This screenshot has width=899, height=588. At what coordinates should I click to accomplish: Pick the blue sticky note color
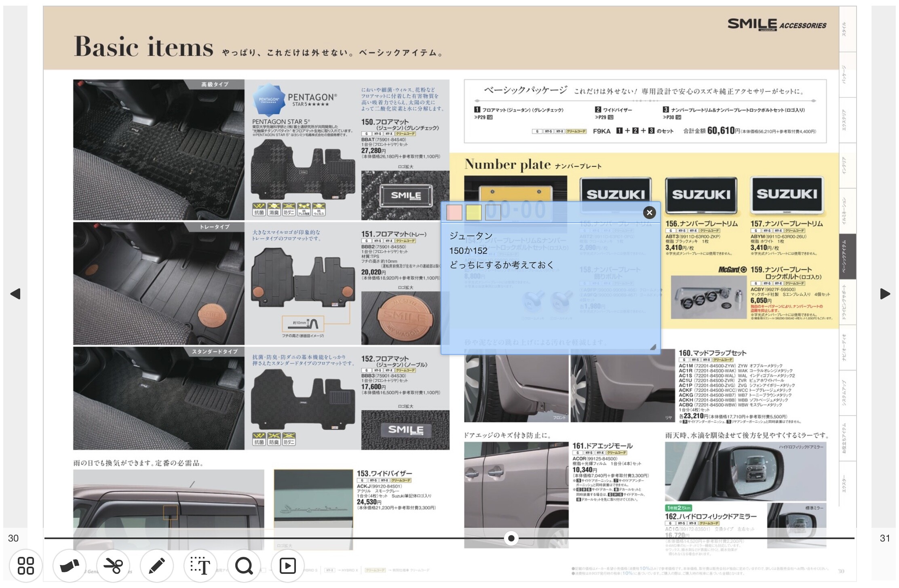point(493,213)
